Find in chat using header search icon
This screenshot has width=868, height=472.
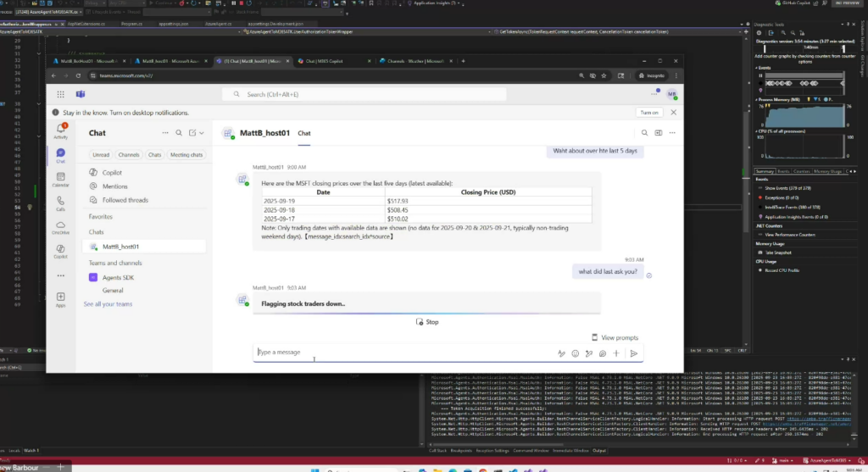click(644, 133)
